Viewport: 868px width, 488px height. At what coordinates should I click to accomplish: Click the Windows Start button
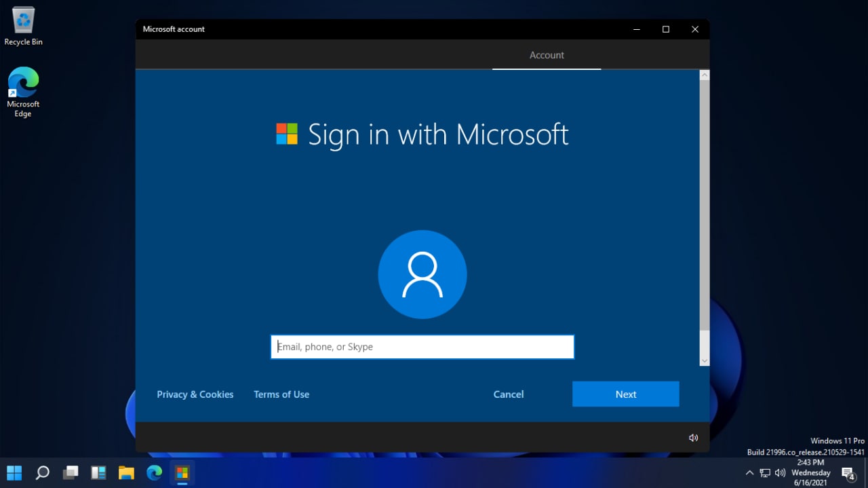click(14, 472)
